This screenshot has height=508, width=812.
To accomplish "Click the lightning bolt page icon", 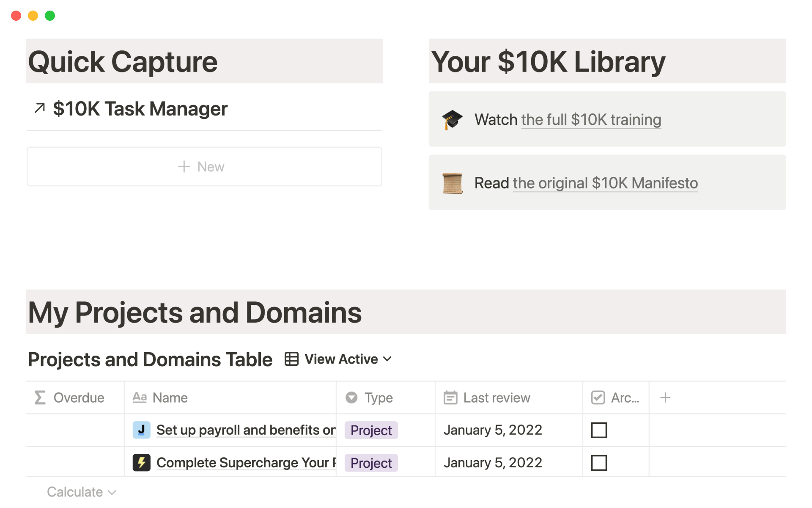I will coord(141,463).
